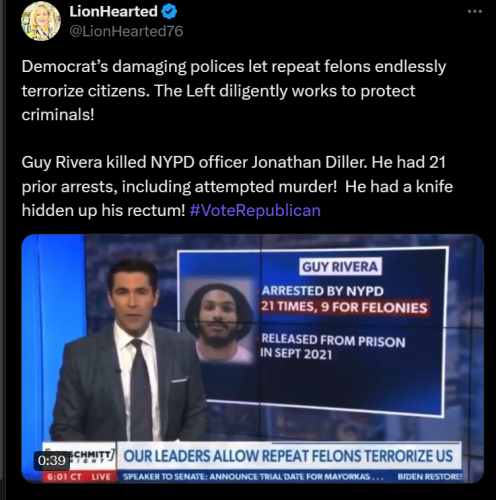Viewport: 496px width, 500px height.
Task: Click the 'Speaker to Senate' news ticker
Action: 253,477
